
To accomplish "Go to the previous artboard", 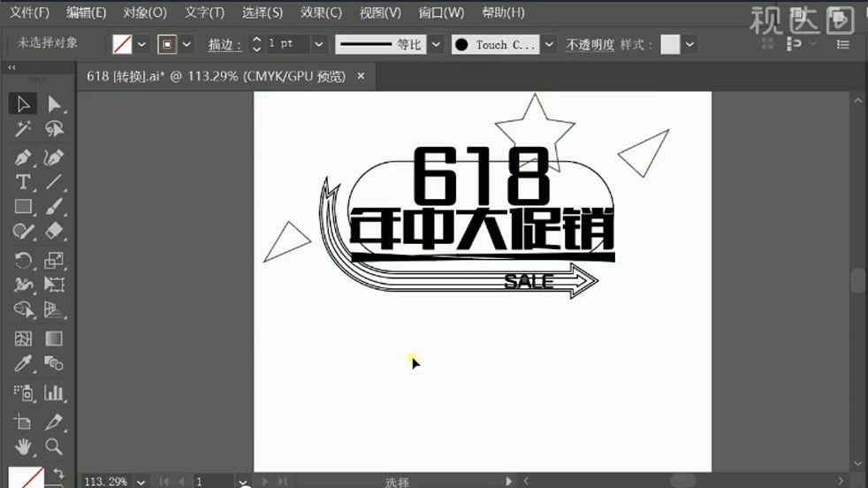I will 181,481.
